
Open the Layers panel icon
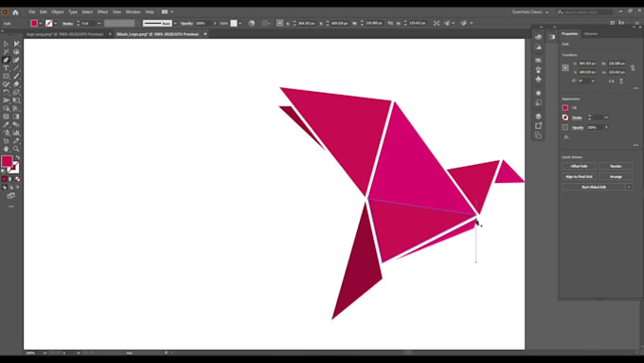(539, 117)
